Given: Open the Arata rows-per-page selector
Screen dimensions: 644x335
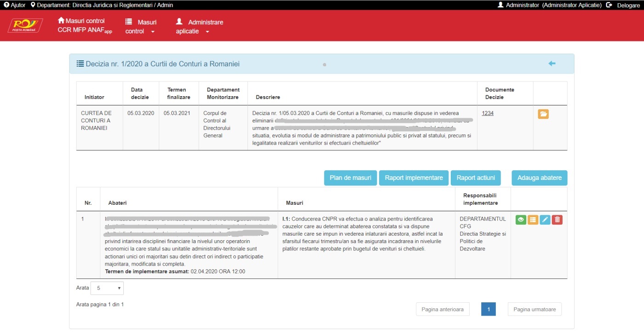Looking at the screenshot, I should pos(107,288).
